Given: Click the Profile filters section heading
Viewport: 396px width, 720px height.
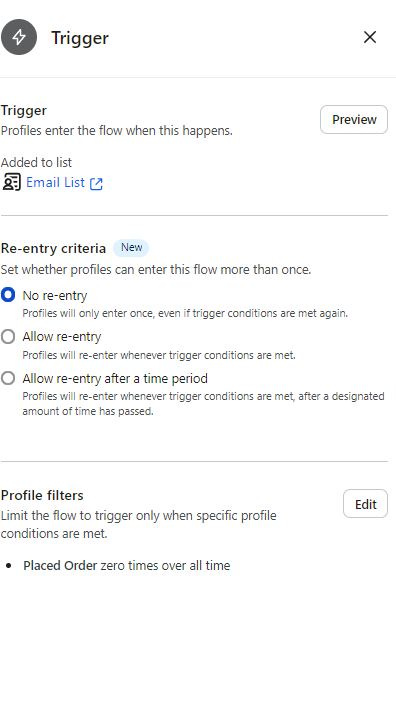Looking at the screenshot, I should [x=42, y=495].
